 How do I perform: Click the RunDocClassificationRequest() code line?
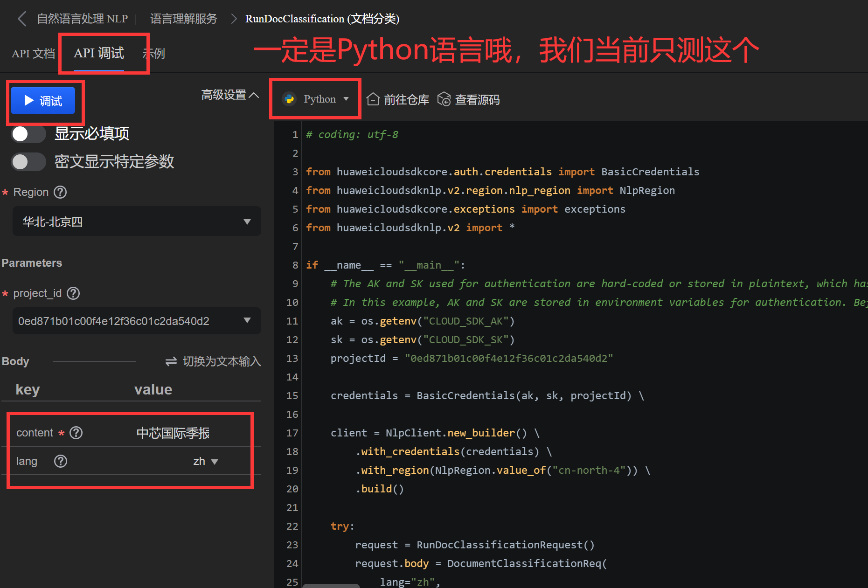[x=475, y=545]
